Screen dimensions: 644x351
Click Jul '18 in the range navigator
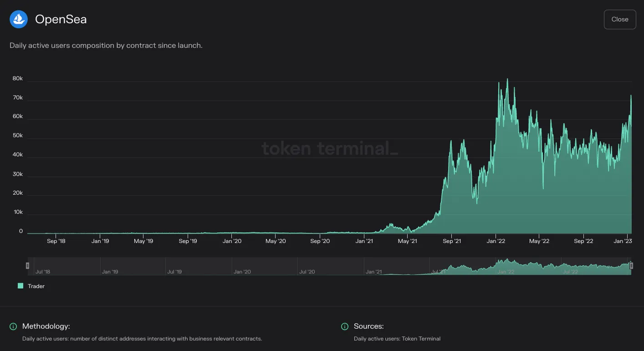point(43,272)
